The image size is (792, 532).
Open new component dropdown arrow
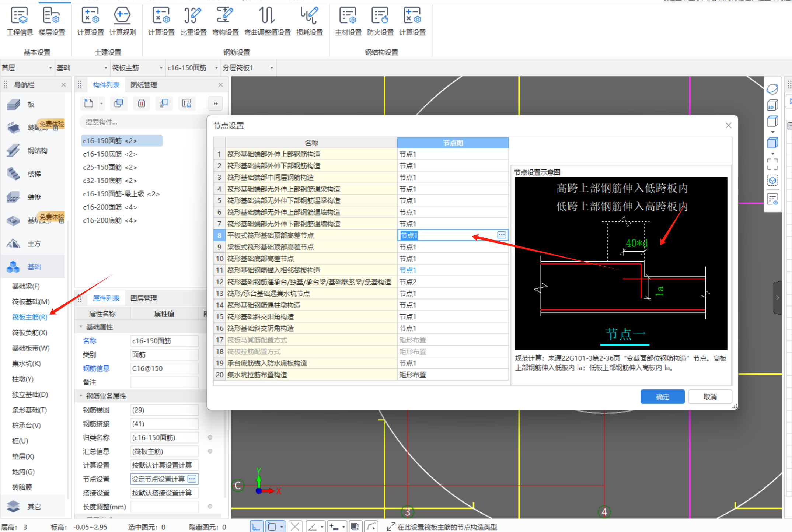coord(101,104)
